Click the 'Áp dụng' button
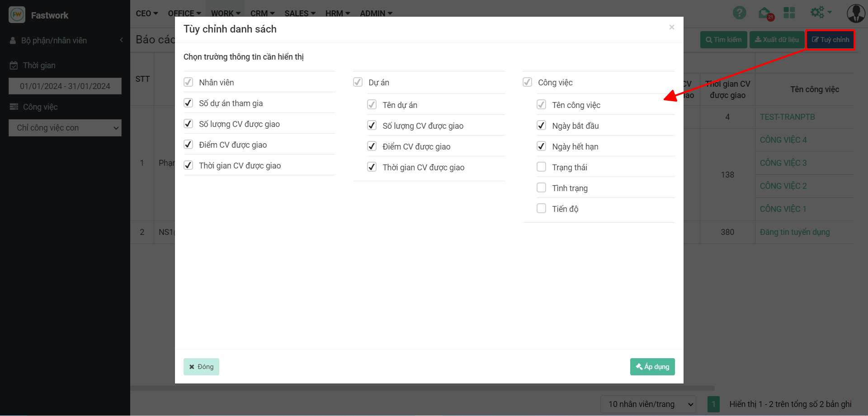The image size is (868, 416). click(x=652, y=367)
